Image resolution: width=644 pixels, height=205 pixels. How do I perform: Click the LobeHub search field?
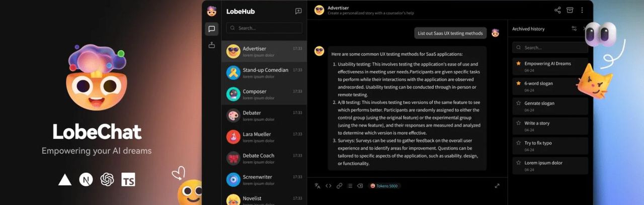coord(264,28)
